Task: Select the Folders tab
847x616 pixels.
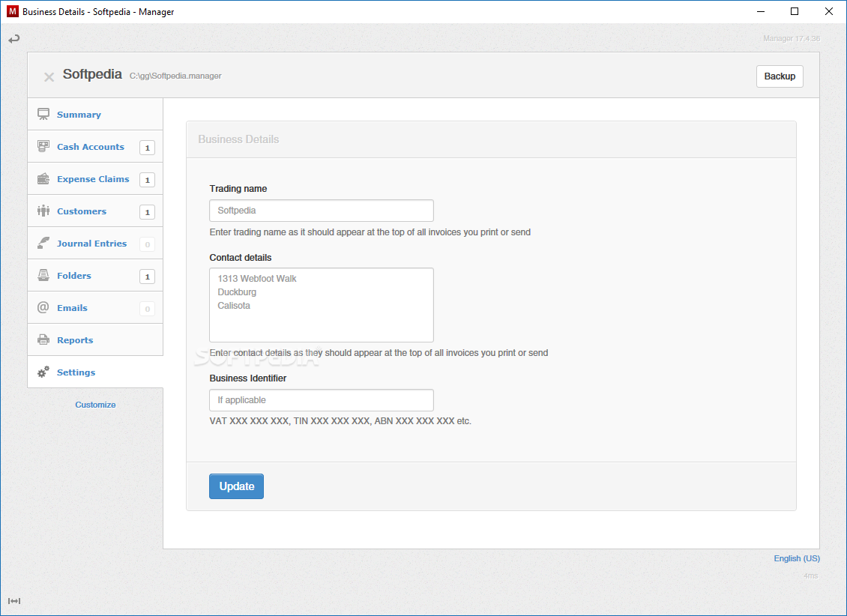Action: (x=95, y=275)
